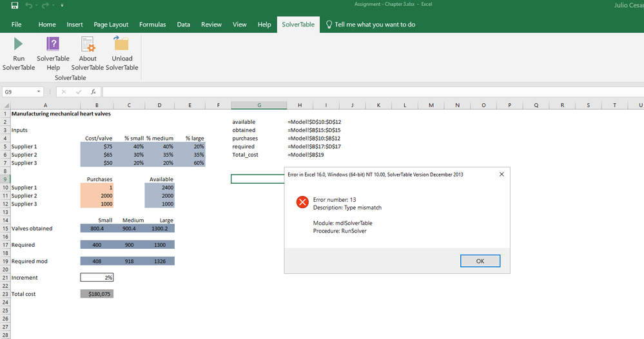Open the File menu tab
Viewport: 644px width, 339px height.
pos(17,24)
